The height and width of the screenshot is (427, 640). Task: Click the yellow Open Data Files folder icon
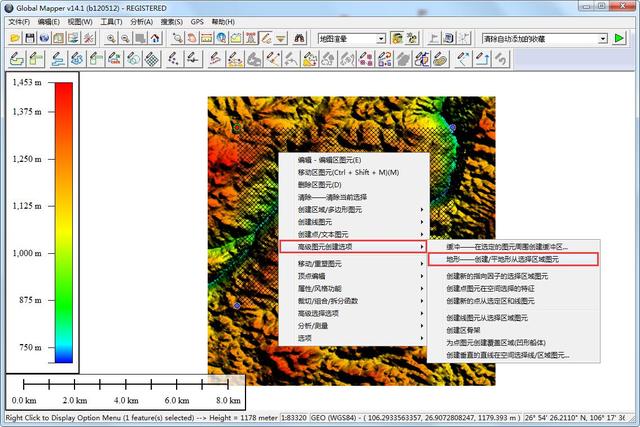(x=15, y=38)
